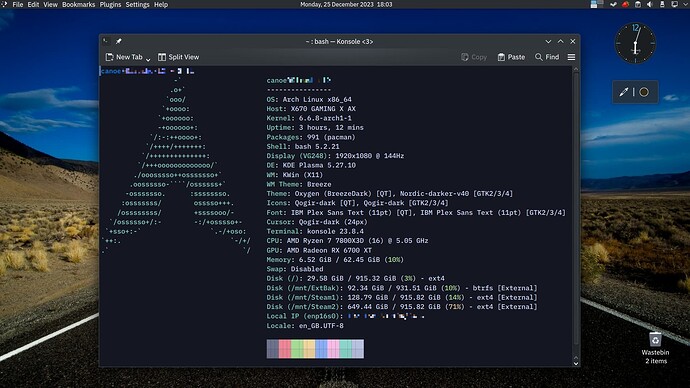Click the 'Uptime: 3 hours, 12 mins' line

(315, 128)
